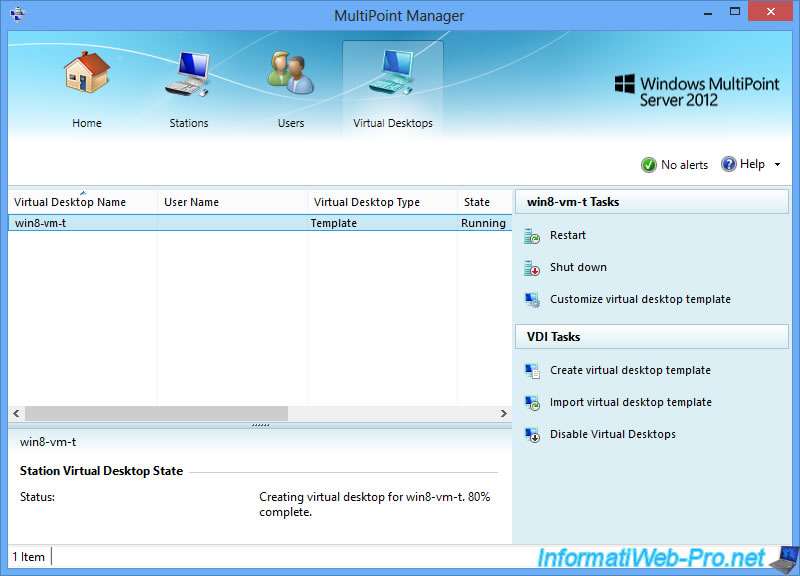The image size is (800, 576).
Task: Maximize the MultiPoint Manager window
Action: [735, 11]
